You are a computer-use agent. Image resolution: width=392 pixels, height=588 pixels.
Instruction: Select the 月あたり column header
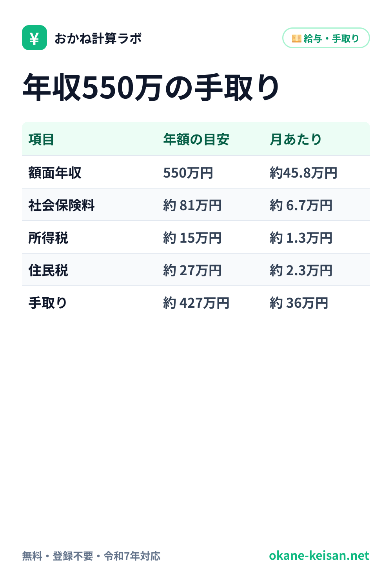[x=296, y=139]
